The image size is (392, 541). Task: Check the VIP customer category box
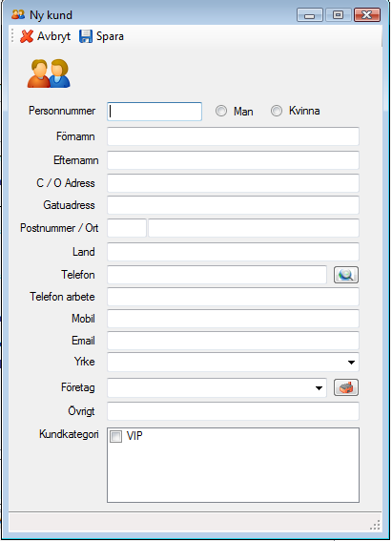click(x=115, y=436)
